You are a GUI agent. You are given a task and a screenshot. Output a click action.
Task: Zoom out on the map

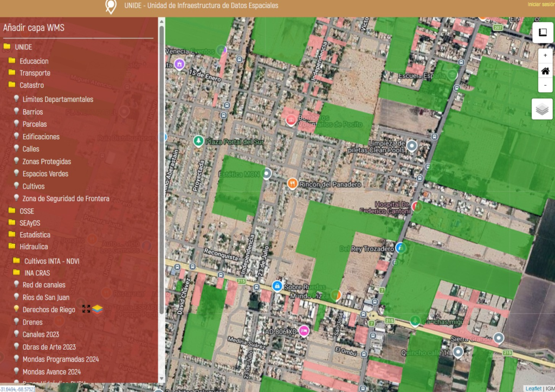pos(545,85)
